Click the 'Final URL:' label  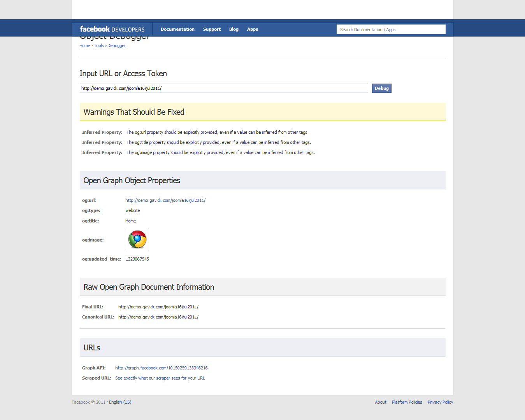93,307
